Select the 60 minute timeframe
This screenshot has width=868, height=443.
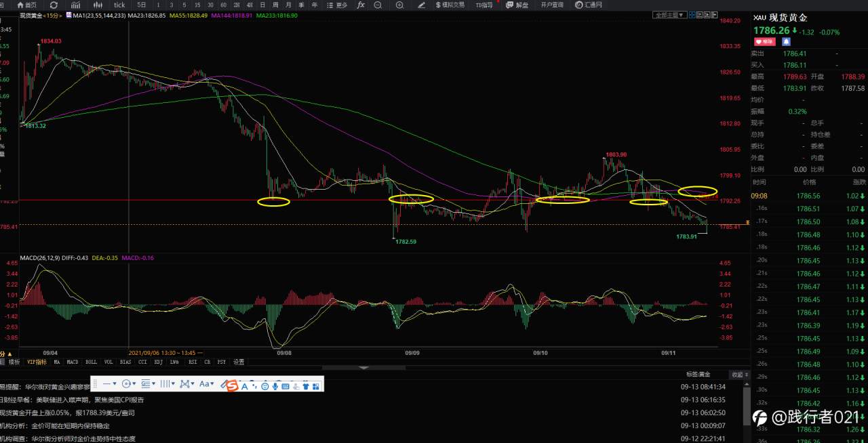coord(223,5)
